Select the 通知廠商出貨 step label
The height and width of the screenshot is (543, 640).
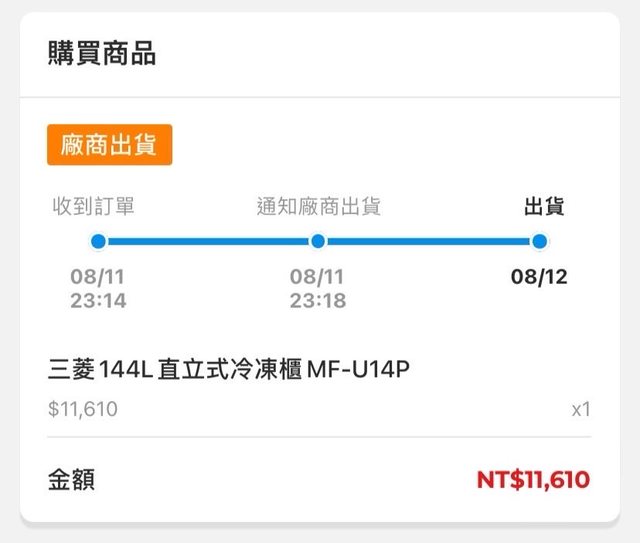pos(318,207)
